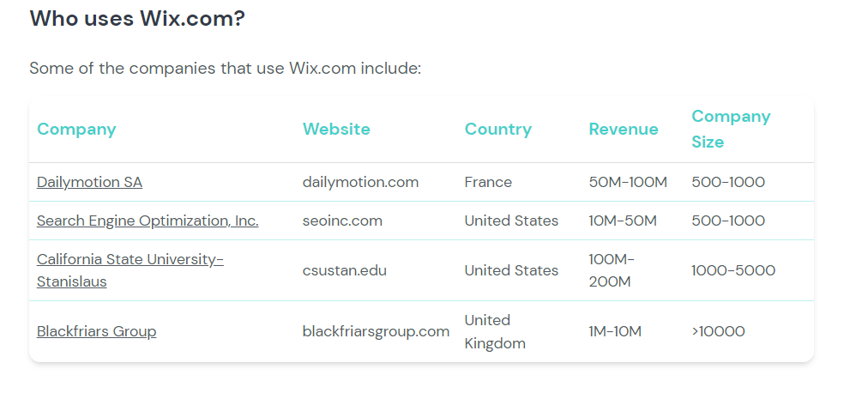868x399 pixels.
Task: Open the Blackfriars Group link
Action: (x=96, y=331)
